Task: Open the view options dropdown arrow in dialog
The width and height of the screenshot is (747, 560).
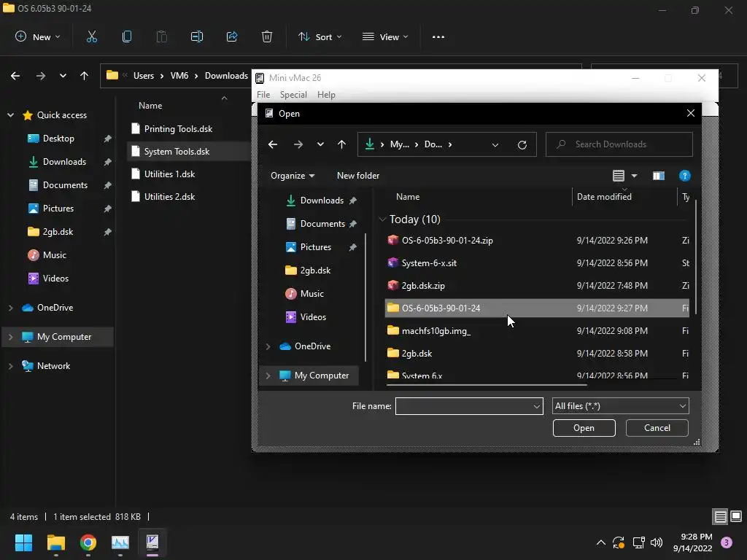Action: [x=634, y=176]
